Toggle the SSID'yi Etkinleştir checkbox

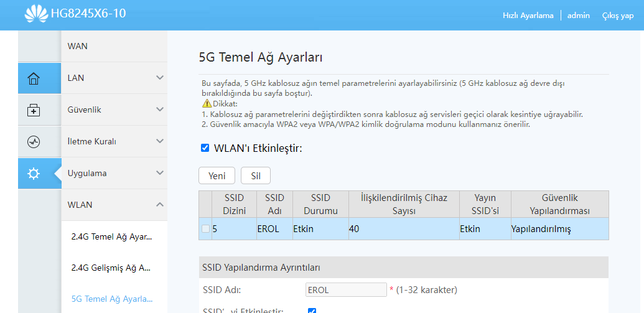312,311
